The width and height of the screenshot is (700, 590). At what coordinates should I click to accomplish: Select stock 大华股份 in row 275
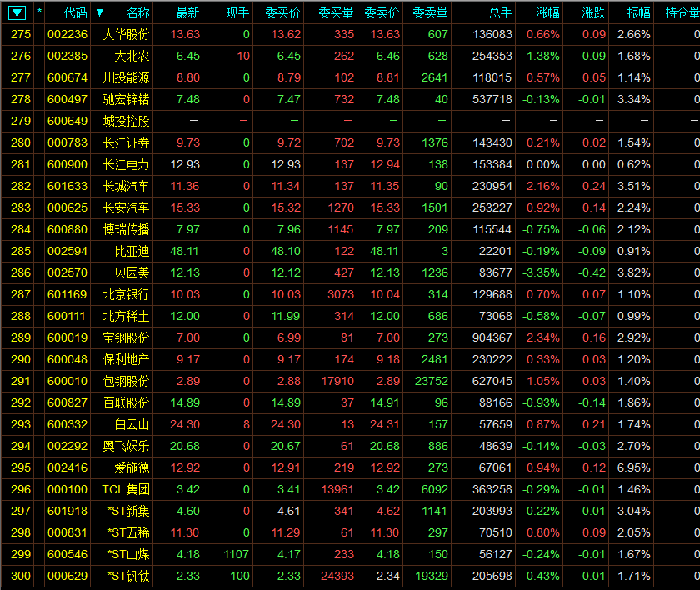(x=126, y=34)
